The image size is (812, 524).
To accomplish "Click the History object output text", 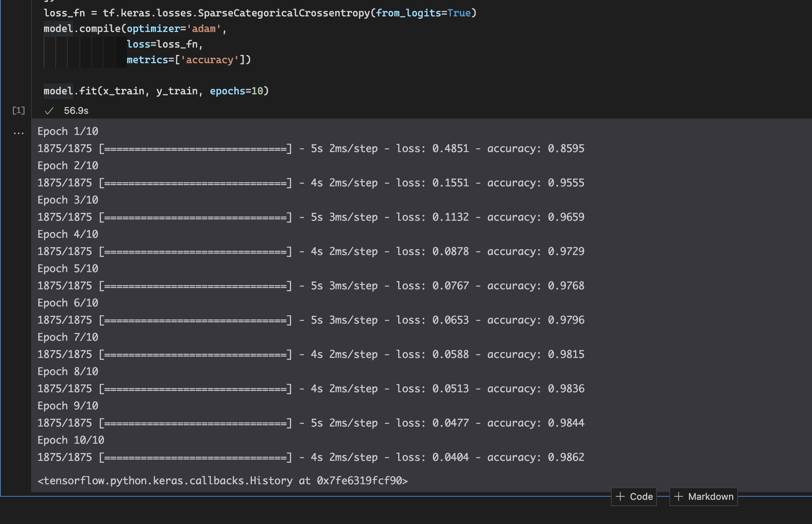I will coord(222,480).
